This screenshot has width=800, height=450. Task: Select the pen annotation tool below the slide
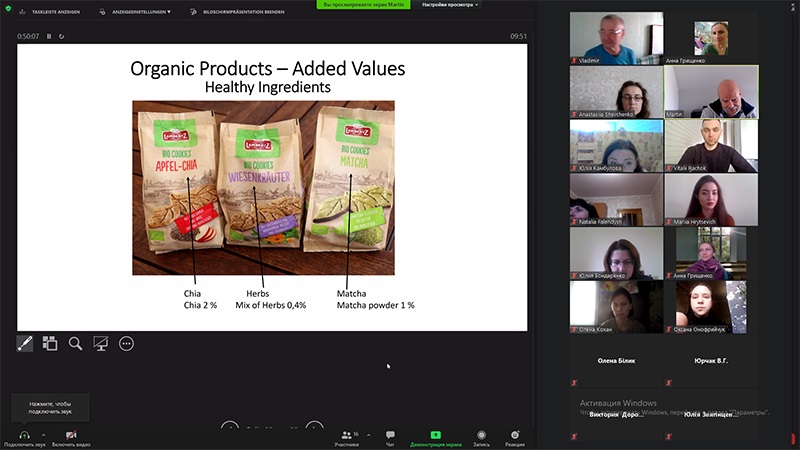(x=24, y=343)
